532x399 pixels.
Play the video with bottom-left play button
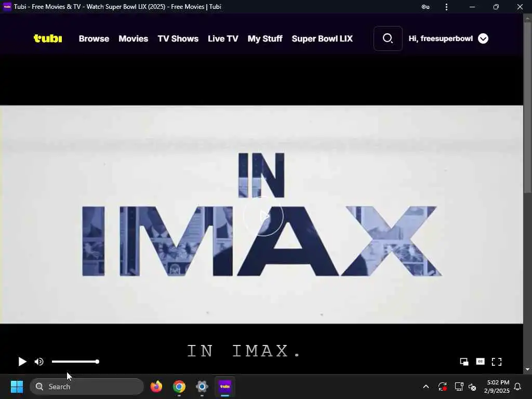(22, 362)
